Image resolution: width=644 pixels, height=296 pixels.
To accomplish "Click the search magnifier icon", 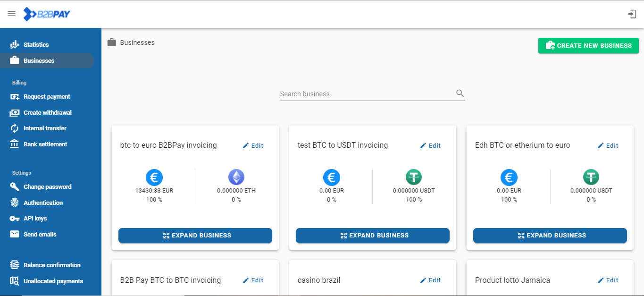I will coord(460,93).
